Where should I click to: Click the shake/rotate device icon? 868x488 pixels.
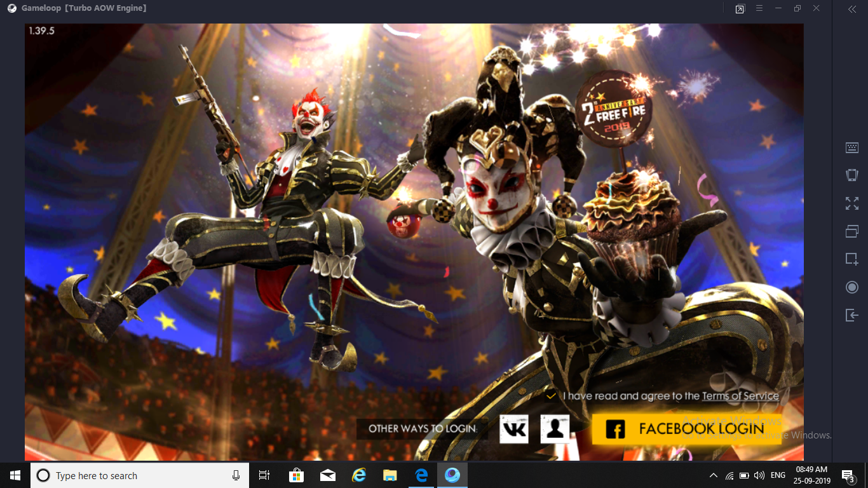[852, 175]
